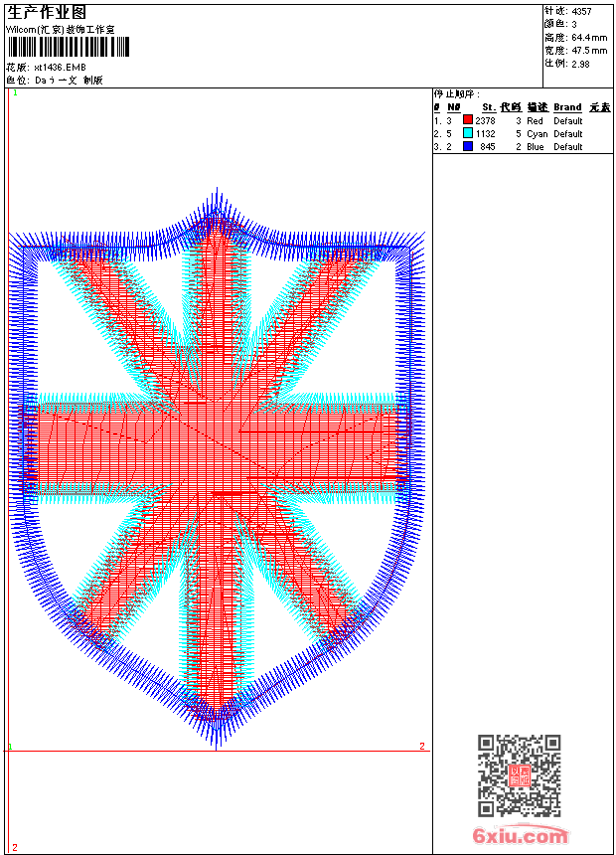Click the 'Red' description cell

click(x=535, y=120)
